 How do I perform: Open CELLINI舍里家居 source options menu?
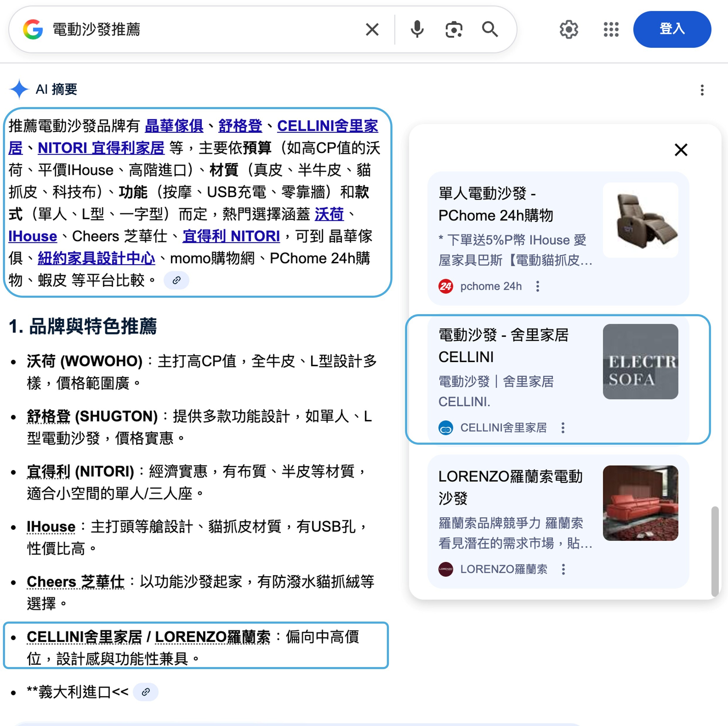(x=563, y=428)
